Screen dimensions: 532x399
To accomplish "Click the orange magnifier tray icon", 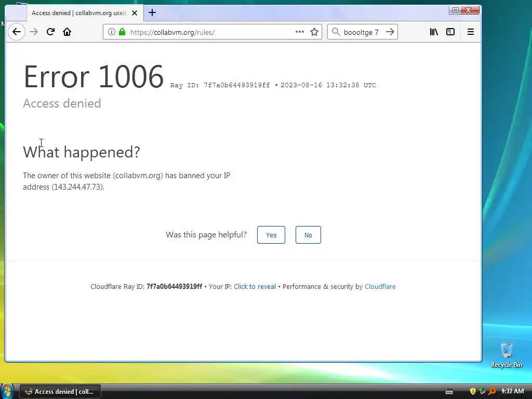I will click(492, 391).
